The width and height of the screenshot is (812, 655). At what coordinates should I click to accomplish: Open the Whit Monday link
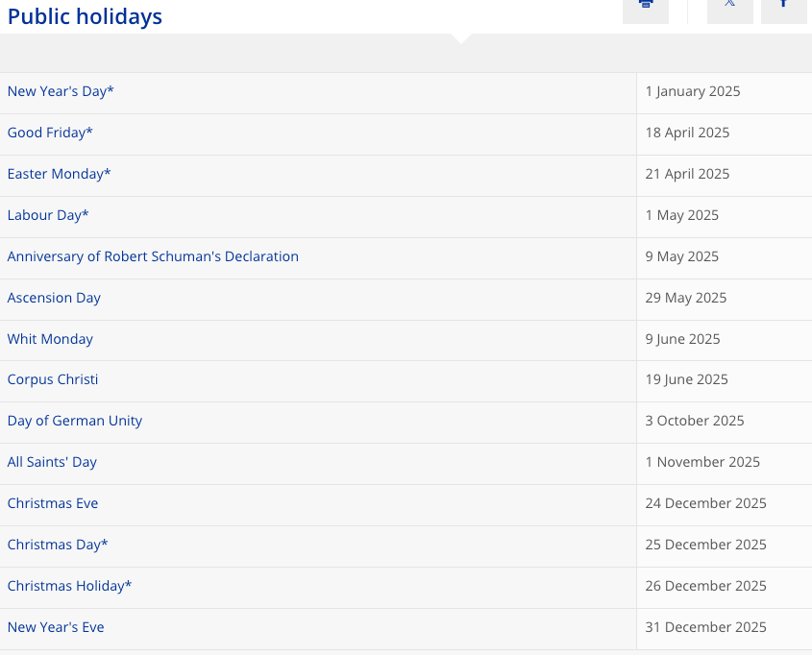point(50,339)
